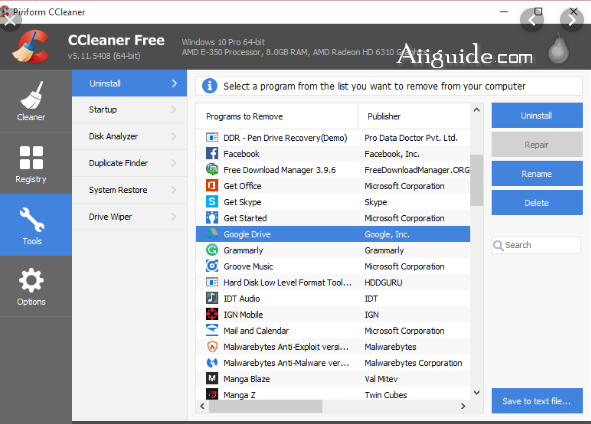Click the pear icon in header
The height and width of the screenshot is (424, 591).
click(558, 48)
